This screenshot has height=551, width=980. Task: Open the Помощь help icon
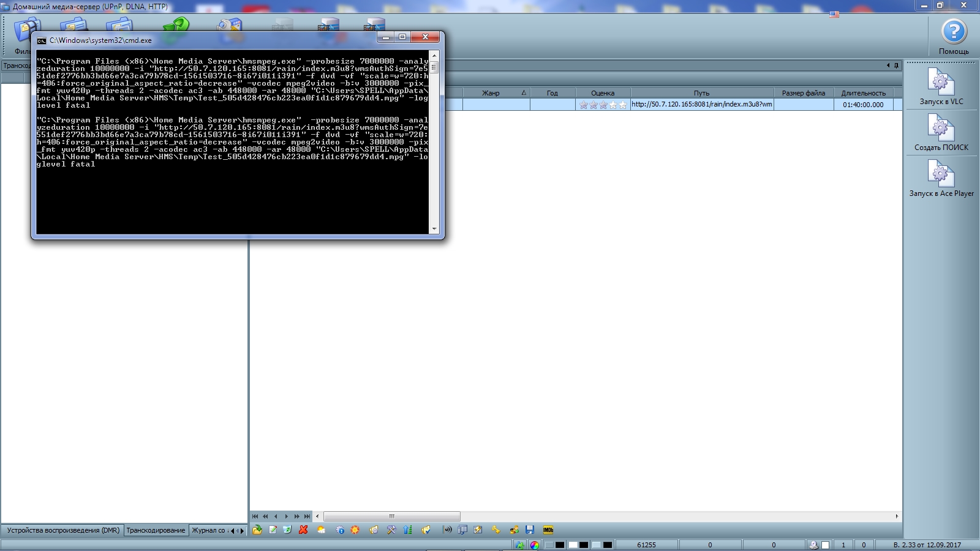954,32
